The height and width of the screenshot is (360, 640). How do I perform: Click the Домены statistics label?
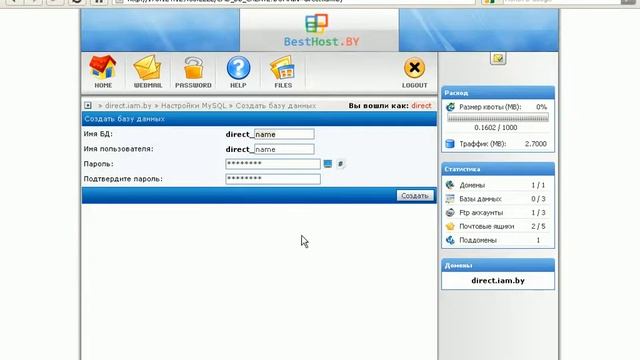tap(472, 185)
